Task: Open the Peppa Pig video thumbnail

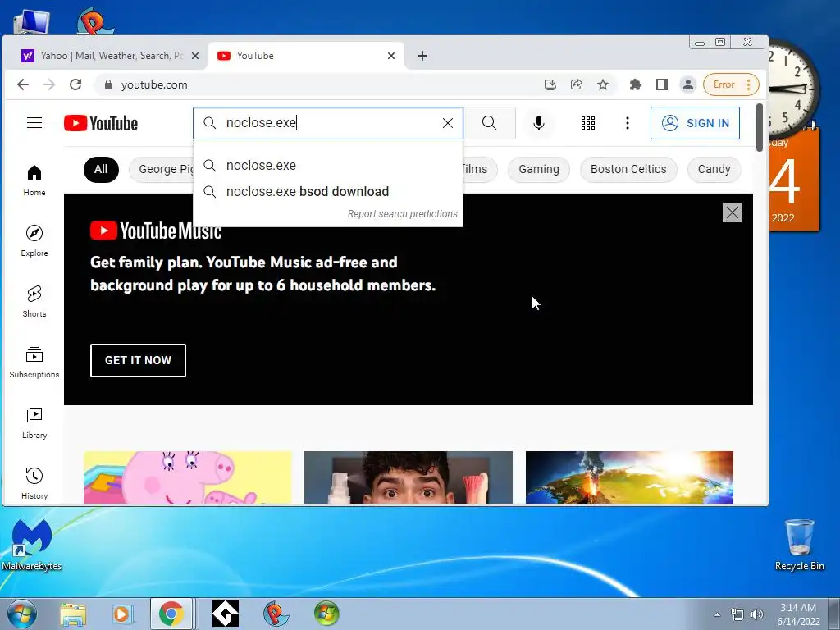Action: 188,477
